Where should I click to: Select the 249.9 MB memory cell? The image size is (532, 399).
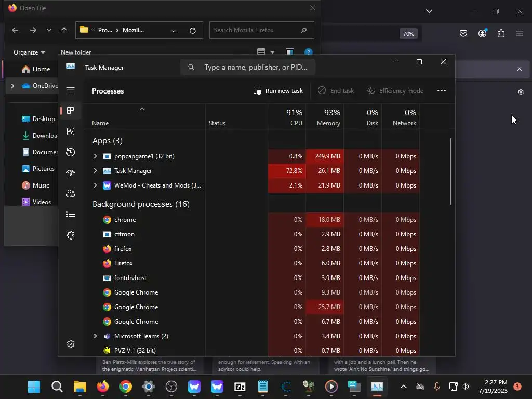[x=325, y=156]
